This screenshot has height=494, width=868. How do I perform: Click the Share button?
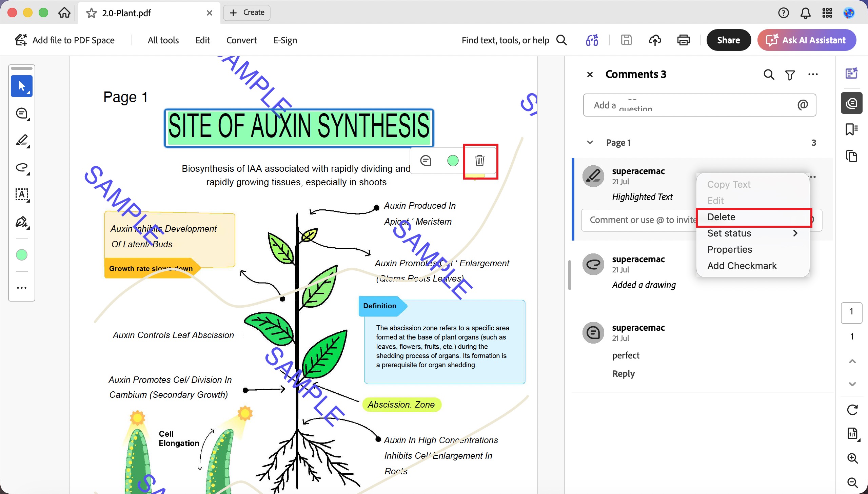point(729,40)
